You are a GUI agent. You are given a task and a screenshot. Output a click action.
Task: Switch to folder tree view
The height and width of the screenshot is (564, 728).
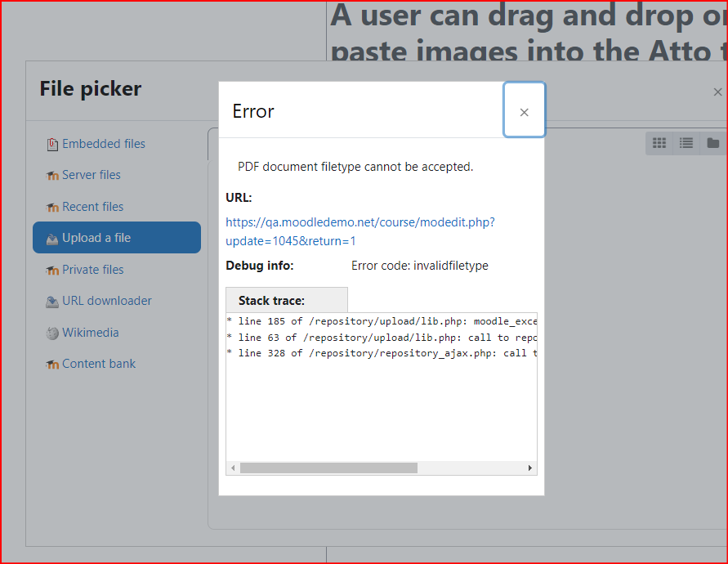tap(713, 143)
